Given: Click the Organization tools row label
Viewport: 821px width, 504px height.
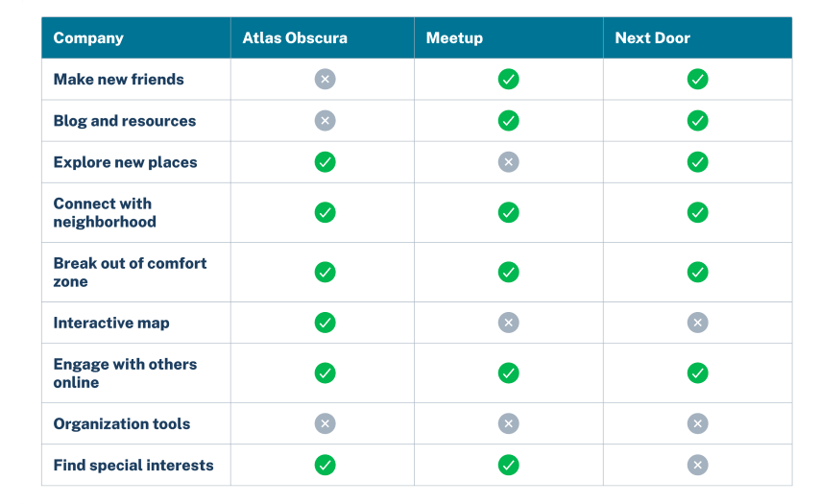Looking at the screenshot, I should (x=122, y=424).
